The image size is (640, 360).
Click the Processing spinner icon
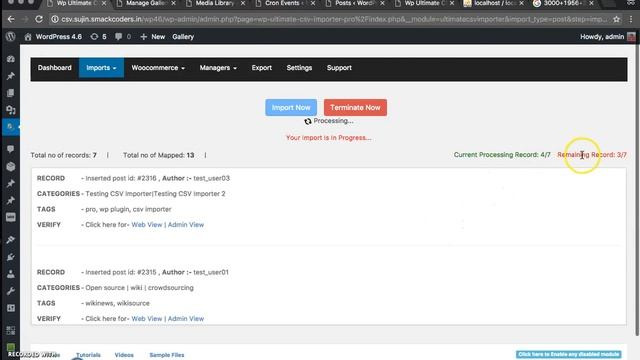pos(308,121)
